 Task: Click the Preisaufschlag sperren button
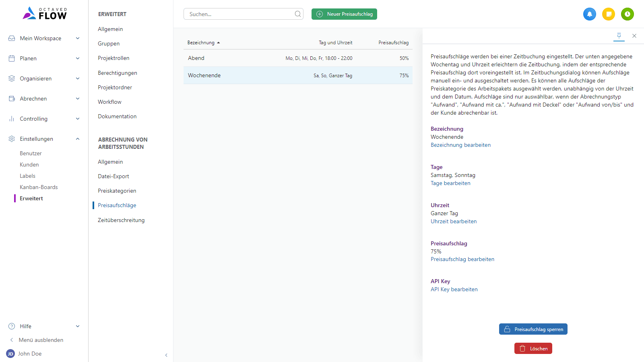point(533,329)
